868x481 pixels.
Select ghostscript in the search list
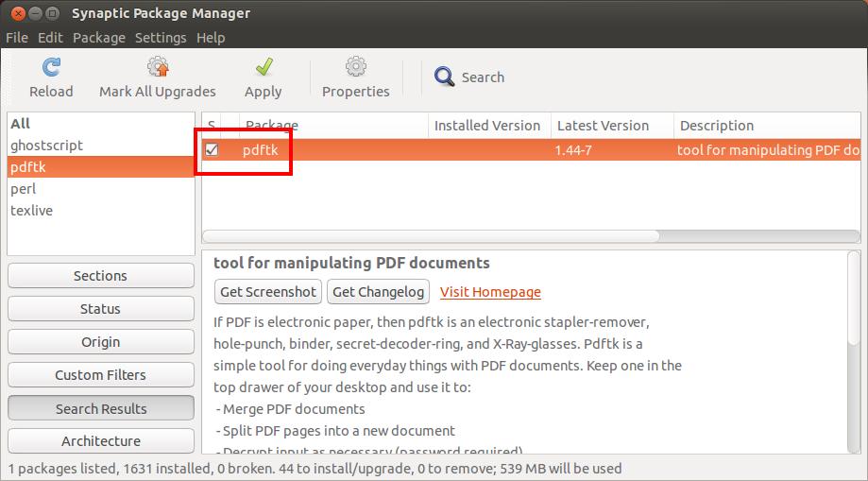tap(46, 146)
